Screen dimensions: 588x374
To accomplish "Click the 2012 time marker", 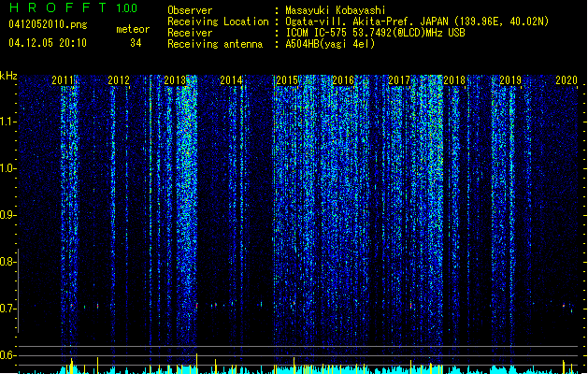I will point(119,79).
